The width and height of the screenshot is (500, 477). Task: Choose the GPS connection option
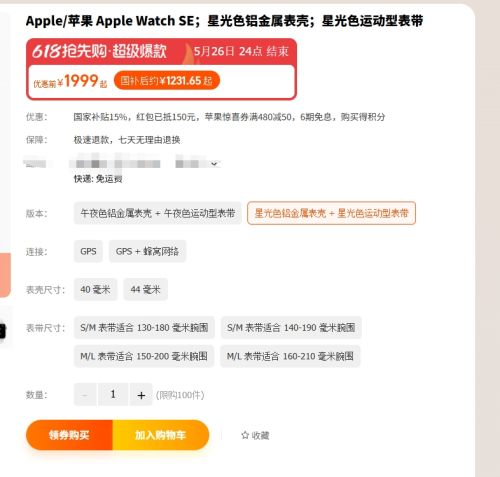(88, 251)
